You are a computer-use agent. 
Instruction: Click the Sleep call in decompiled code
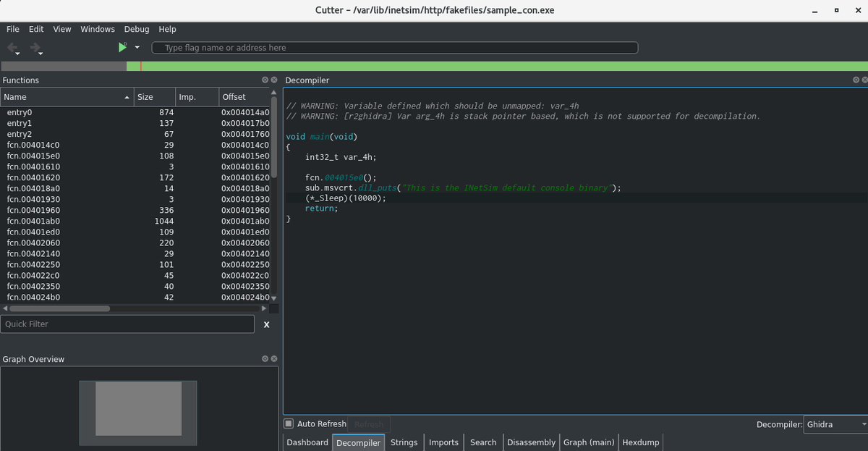346,198
